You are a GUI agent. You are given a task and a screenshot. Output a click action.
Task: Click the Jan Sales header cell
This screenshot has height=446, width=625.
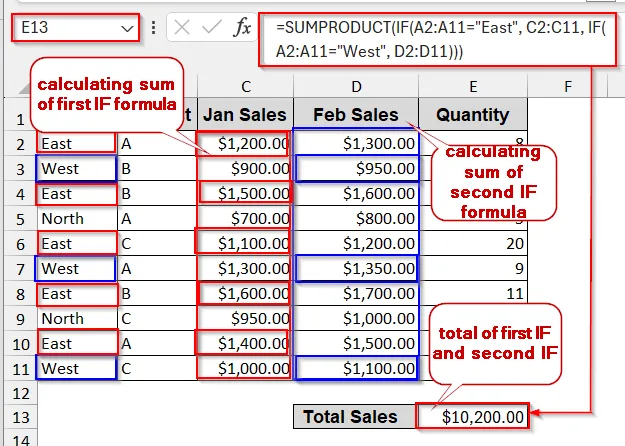(245, 115)
